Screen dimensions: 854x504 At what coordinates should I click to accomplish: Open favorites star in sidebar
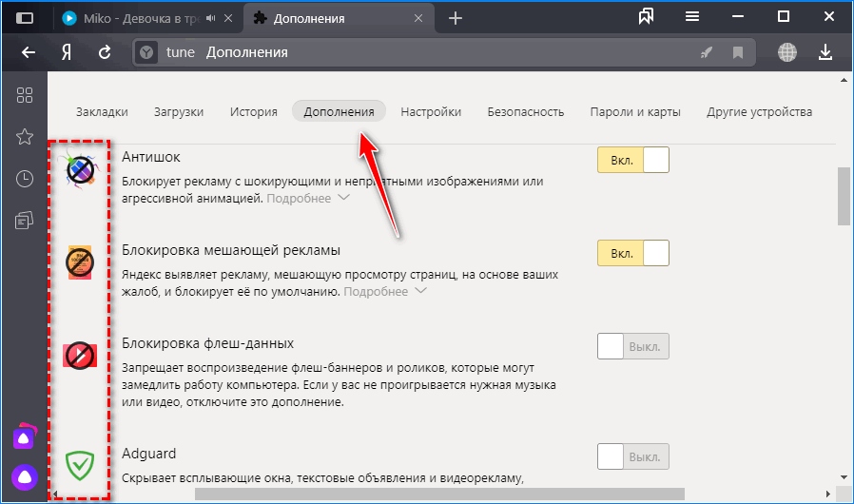coord(25,137)
